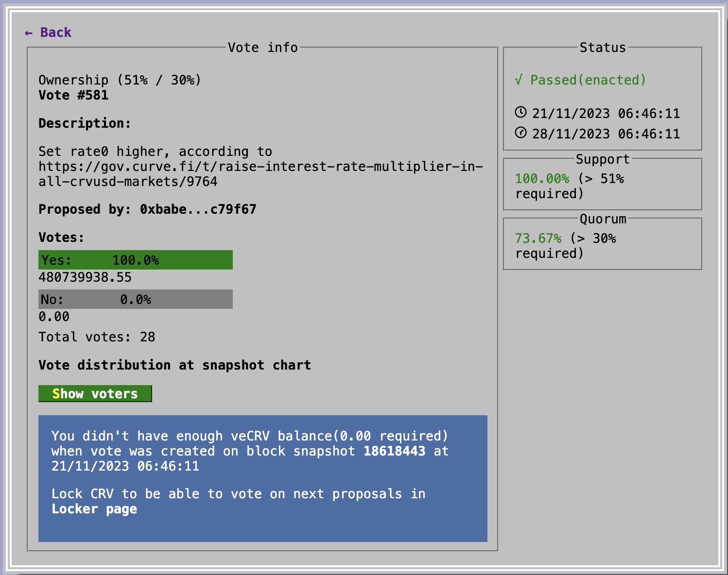
Task: Click the green Yes 100.0% vote bar
Action: click(x=135, y=260)
